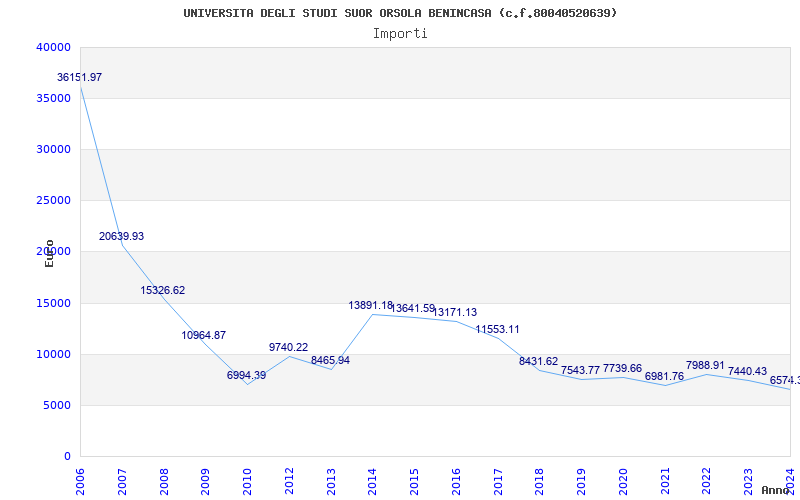
Task: Click the y-axis value 10000
Action: [54, 355]
